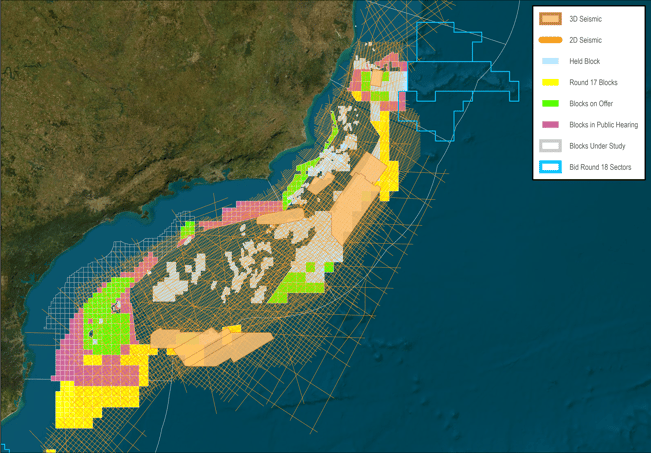Select the 'Bid Round 18 Sectors' legend label
This screenshot has width=651, height=453.
tap(600, 167)
